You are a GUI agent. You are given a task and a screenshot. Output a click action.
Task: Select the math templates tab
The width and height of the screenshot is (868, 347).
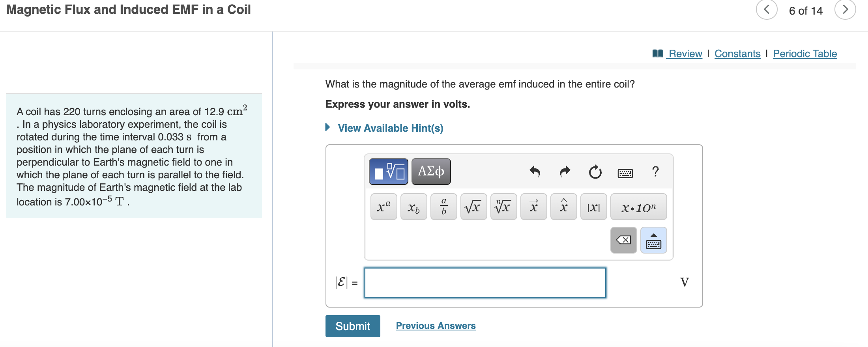click(x=389, y=172)
